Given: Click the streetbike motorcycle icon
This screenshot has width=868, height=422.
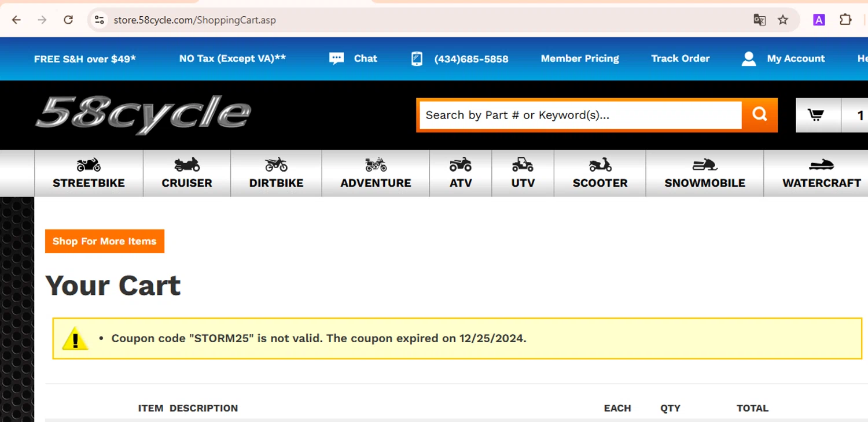Looking at the screenshot, I should pos(89,165).
